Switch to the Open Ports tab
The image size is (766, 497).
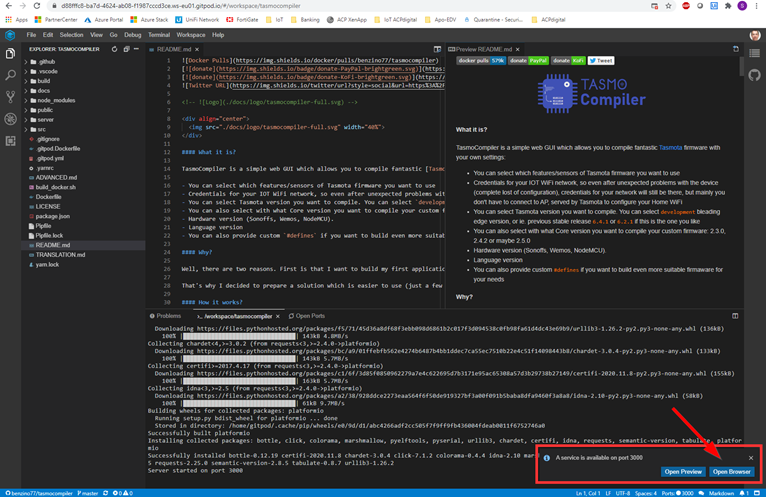pyautogui.click(x=307, y=316)
